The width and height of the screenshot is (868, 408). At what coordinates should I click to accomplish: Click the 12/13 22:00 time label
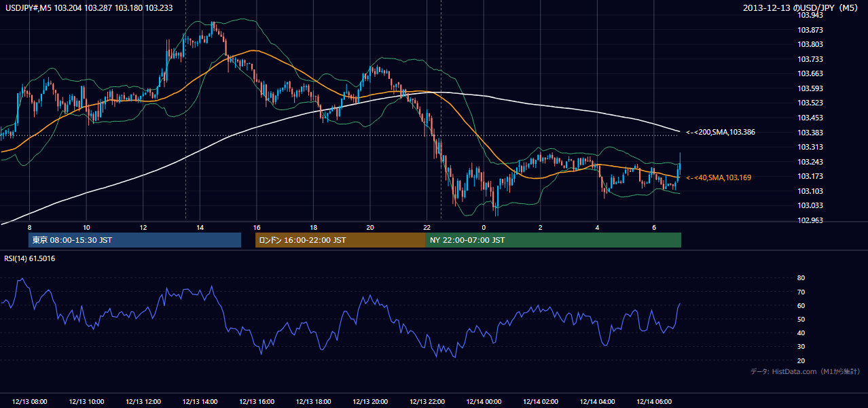[x=427, y=401]
